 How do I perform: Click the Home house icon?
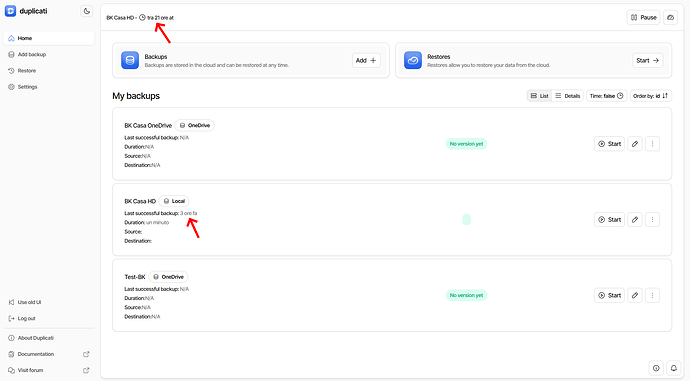[x=11, y=38]
